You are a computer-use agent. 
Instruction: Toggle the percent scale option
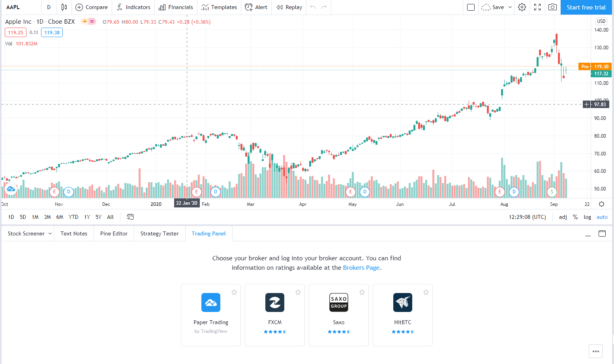[x=575, y=217]
